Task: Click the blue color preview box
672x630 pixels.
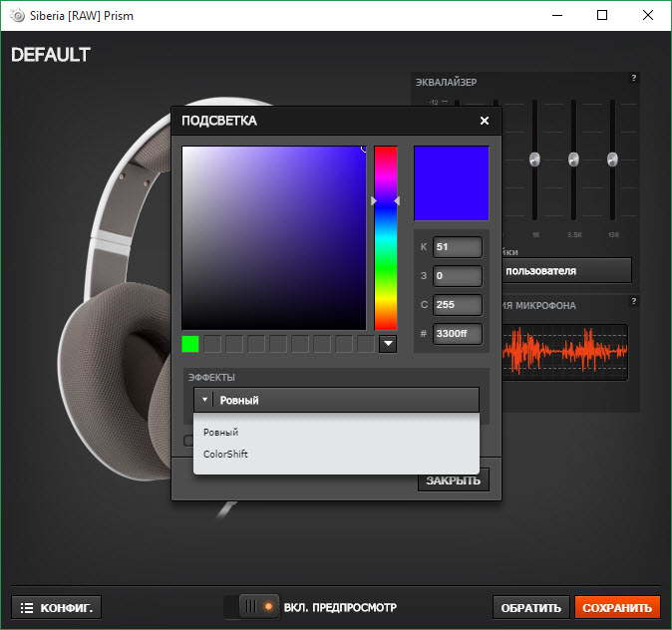Action: click(452, 183)
